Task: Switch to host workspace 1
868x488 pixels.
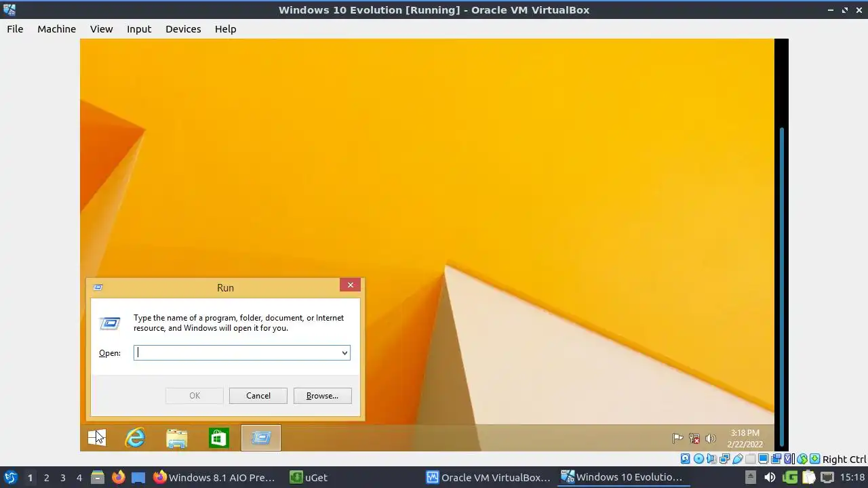Action: [x=30, y=478]
